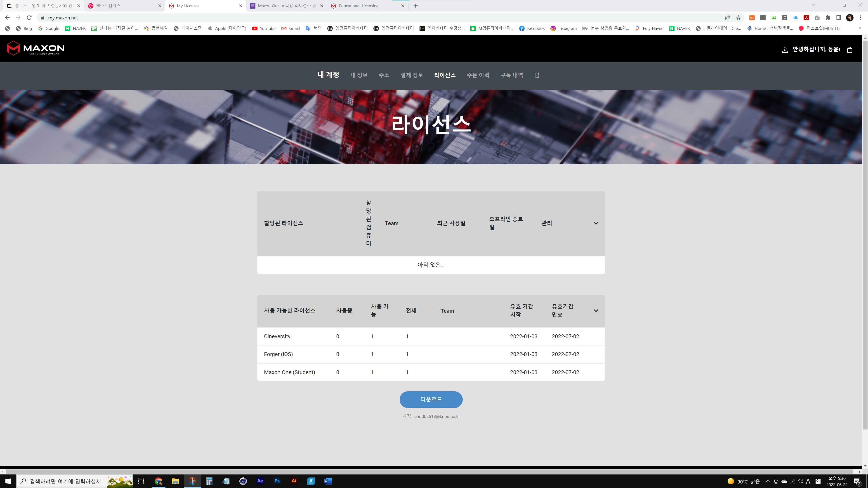Reload the page with refresh icon
This screenshot has height=488, width=868.
point(29,18)
